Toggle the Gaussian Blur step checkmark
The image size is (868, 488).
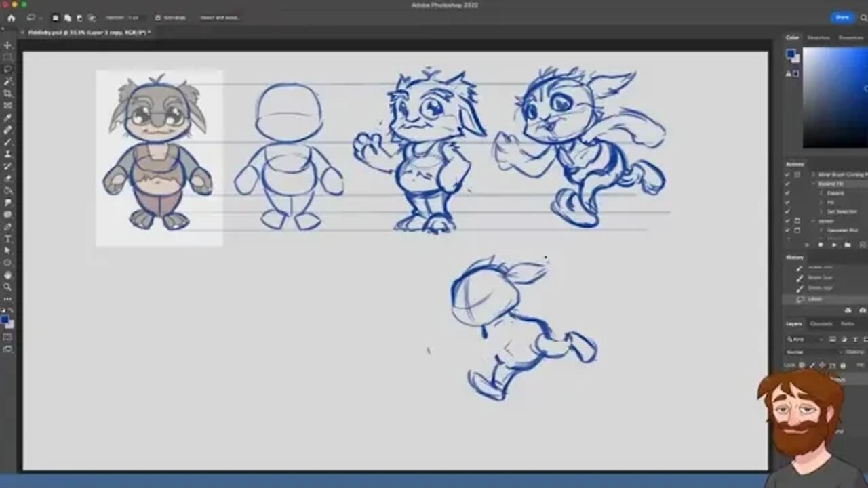pos(787,230)
